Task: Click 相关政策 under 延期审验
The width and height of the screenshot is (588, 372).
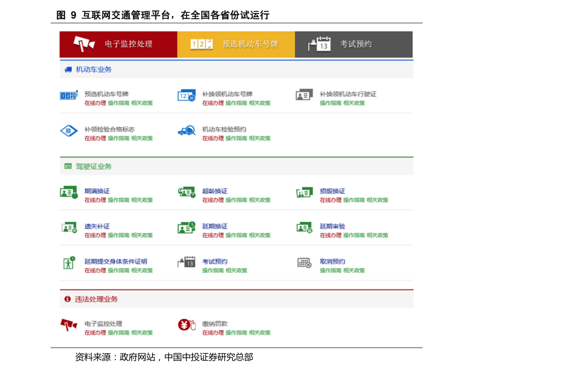Action: 377,235
